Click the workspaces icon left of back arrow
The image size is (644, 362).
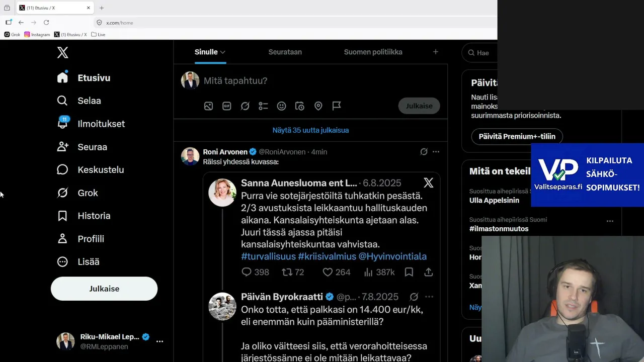pos(9,23)
